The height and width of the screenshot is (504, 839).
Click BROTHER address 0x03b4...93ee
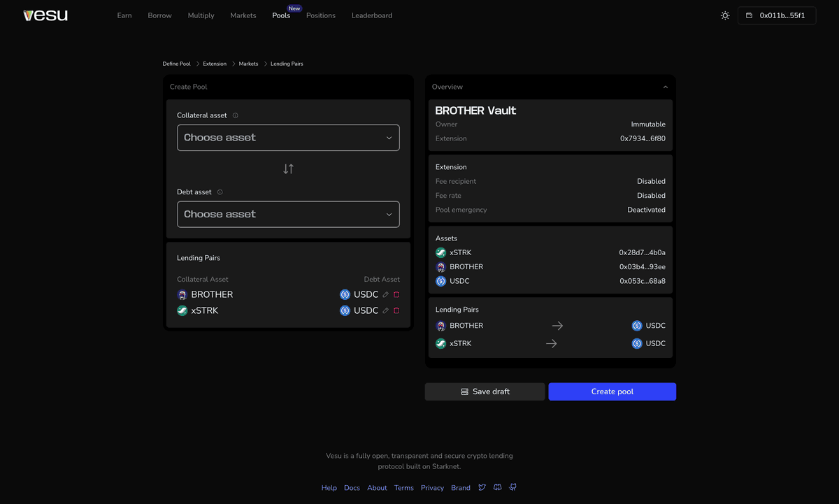click(x=642, y=267)
